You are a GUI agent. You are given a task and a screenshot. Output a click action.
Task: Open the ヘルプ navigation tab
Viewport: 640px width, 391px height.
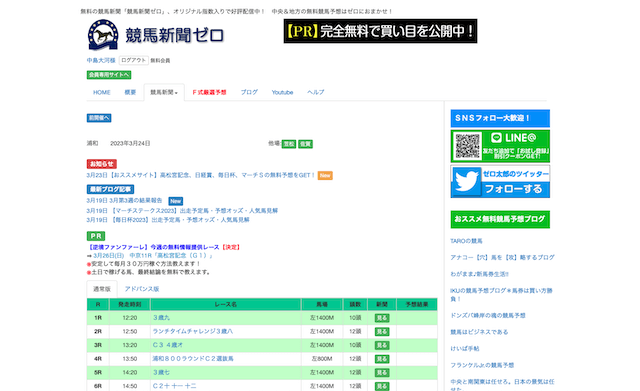[316, 92]
